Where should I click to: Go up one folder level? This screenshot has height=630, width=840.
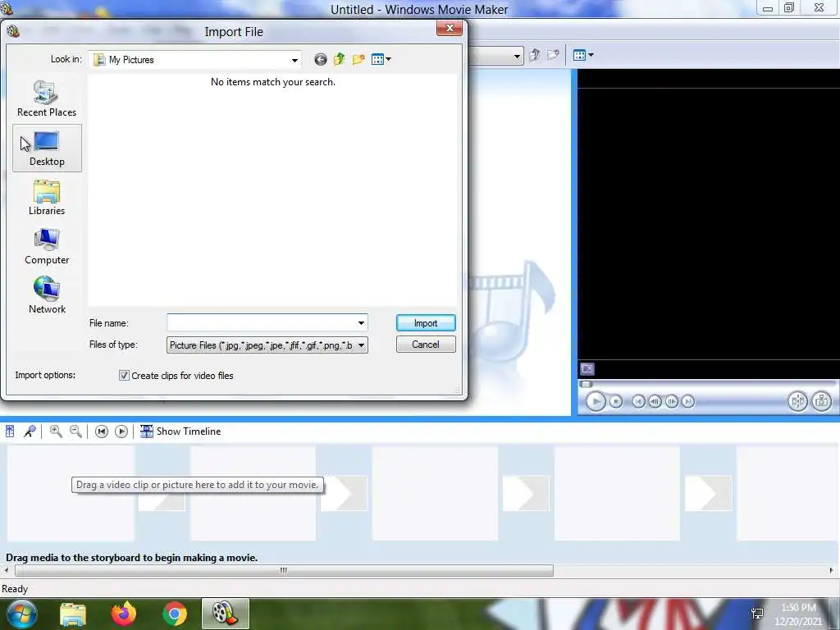coord(339,59)
